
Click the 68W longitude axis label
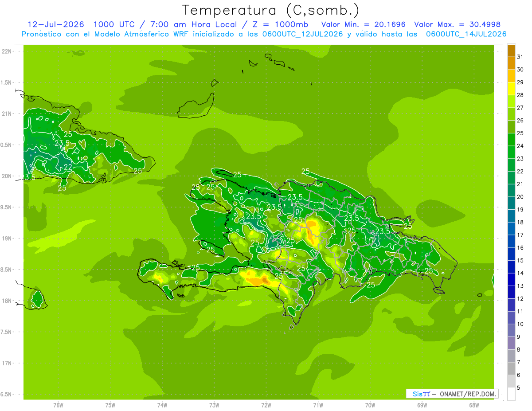pyautogui.click(x=474, y=405)
